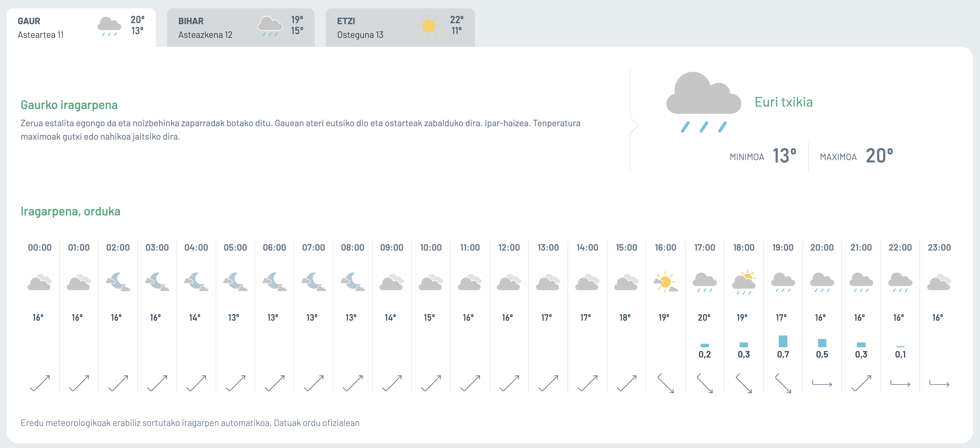This screenshot has height=448, width=980.
Task: Click eastward wind arrow at 23:00
Action: point(939,383)
